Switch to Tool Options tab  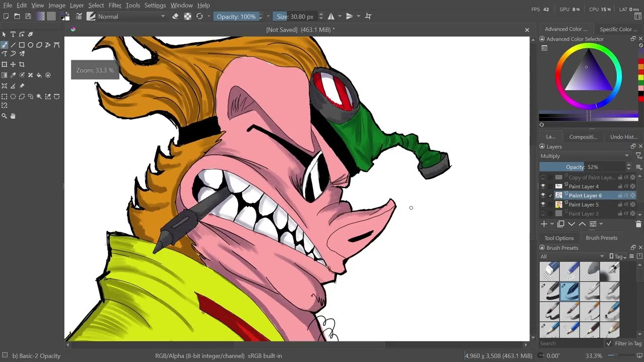pos(559,238)
